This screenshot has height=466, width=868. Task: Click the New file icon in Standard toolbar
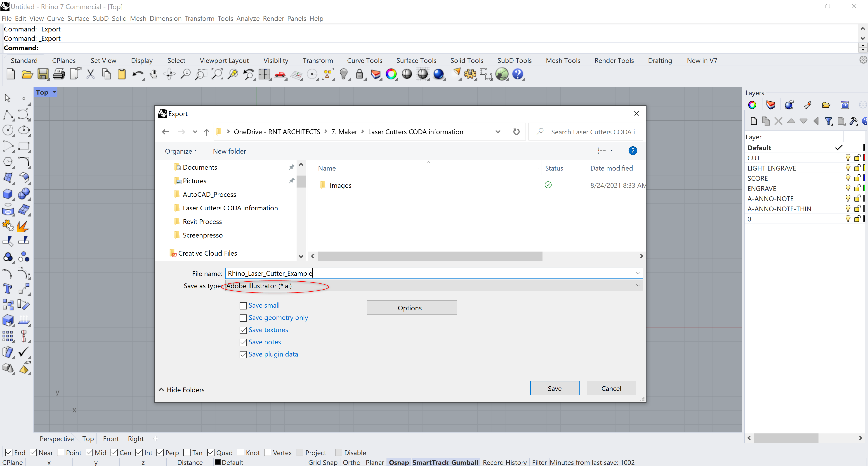click(x=11, y=74)
